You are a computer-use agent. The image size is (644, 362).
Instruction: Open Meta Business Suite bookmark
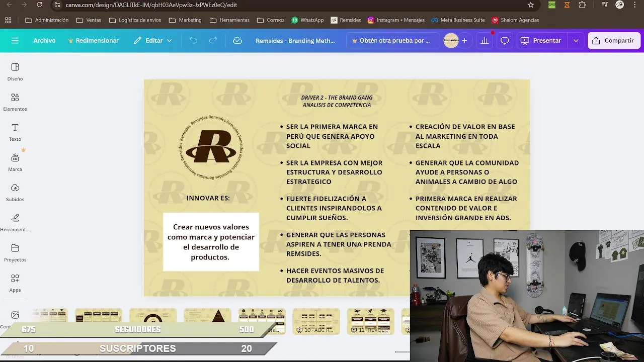tap(458, 20)
